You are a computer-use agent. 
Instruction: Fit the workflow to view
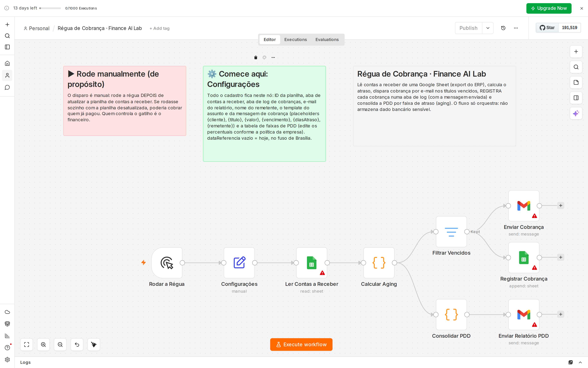click(26, 344)
